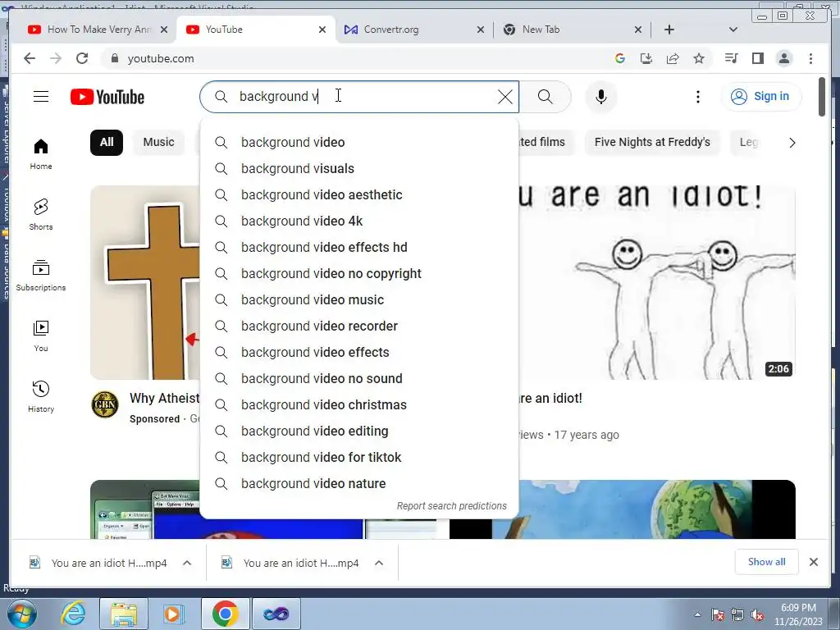The width and height of the screenshot is (840, 630).
Task: Open the YouTube hamburger guide menu
Action: click(x=41, y=97)
